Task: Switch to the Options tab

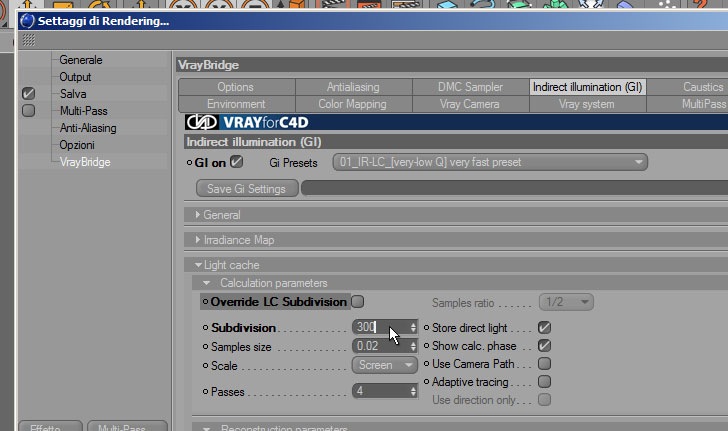Action: [x=236, y=87]
